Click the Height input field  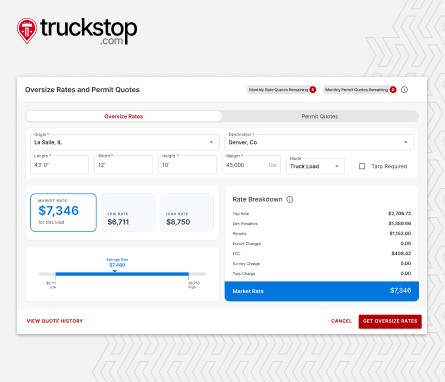click(187, 165)
